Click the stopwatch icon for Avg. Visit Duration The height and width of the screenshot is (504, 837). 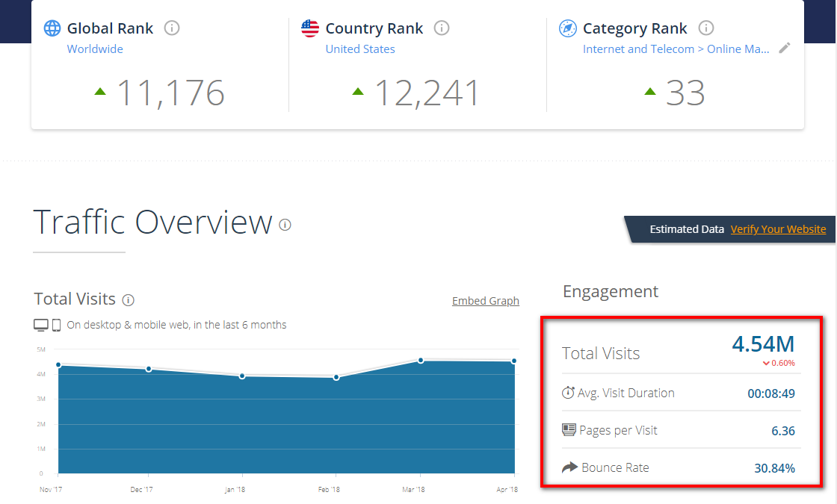[x=569, y=393]
